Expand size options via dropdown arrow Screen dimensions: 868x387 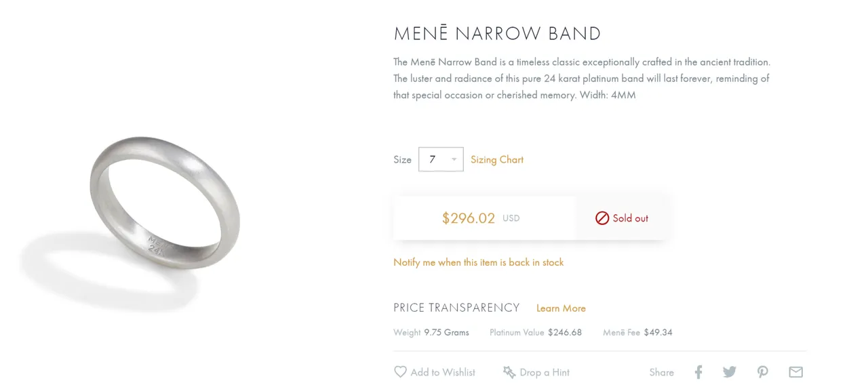click(454, 160)
